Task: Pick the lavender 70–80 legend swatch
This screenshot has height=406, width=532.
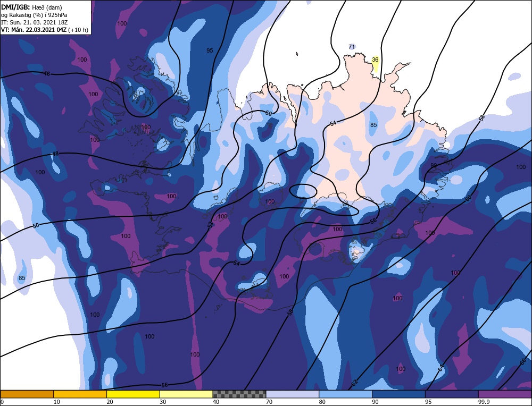Action: [x=293, y=394]
